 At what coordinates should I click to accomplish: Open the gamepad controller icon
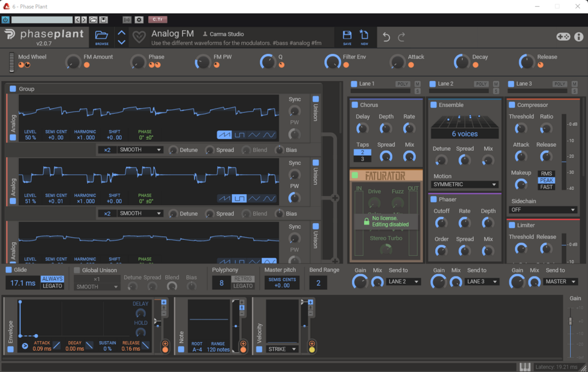[x=563, y=36]
